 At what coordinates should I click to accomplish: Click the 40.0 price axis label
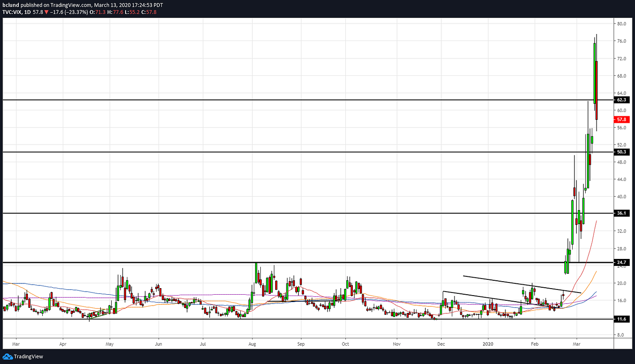click(x=622, y=197)
